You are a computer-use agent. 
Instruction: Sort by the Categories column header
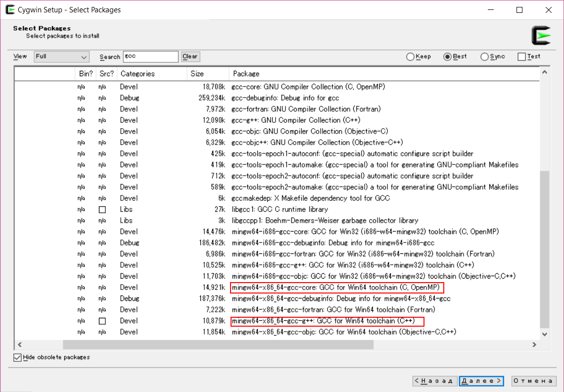[138, 74]
